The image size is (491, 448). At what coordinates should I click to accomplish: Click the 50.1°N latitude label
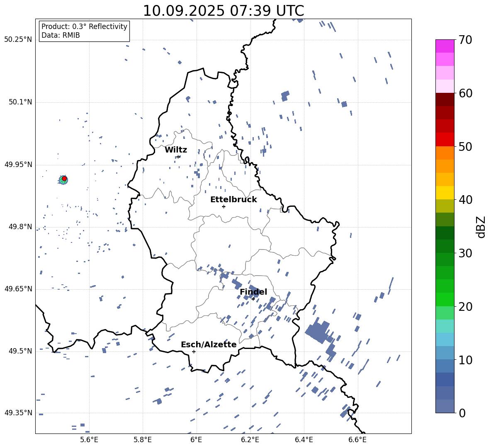[20, 102]
